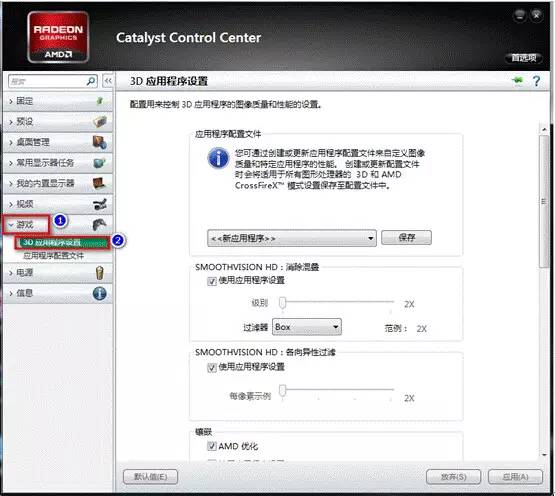Expand the 固定 sidebar section

point(57,101)
